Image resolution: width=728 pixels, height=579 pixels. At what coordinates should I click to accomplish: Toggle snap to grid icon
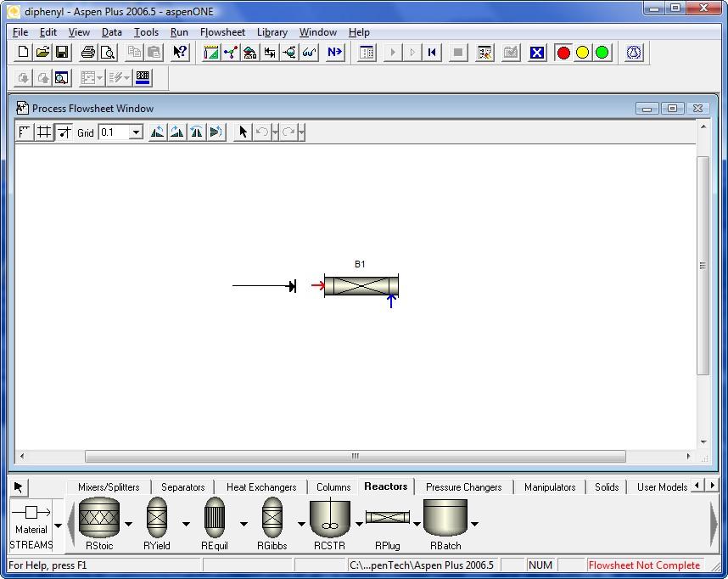tap(64, 132)
